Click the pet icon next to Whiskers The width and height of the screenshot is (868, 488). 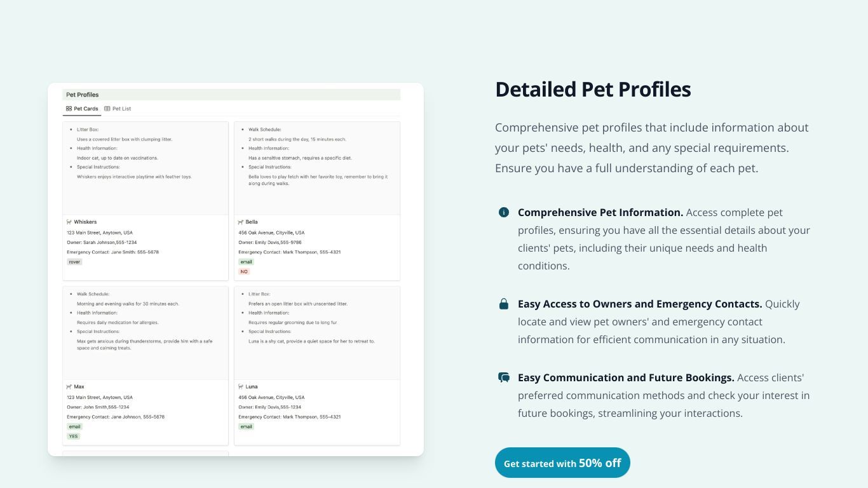pyautogui.click(x=69, y=222)
